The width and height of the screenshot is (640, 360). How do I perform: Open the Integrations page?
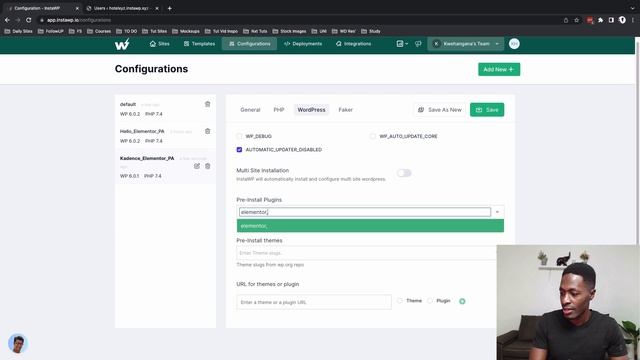(353, 44)
